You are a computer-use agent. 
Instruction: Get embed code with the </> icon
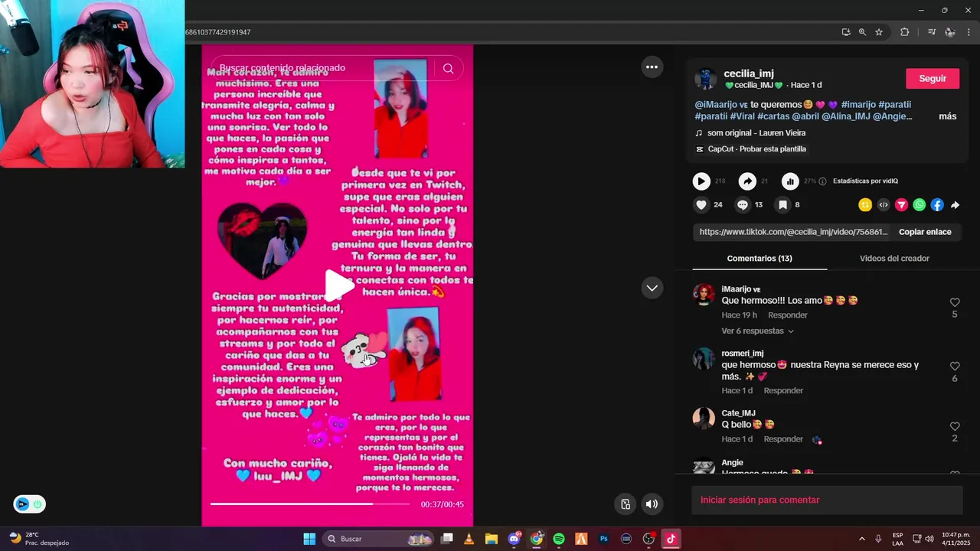(x=884, y=205)
